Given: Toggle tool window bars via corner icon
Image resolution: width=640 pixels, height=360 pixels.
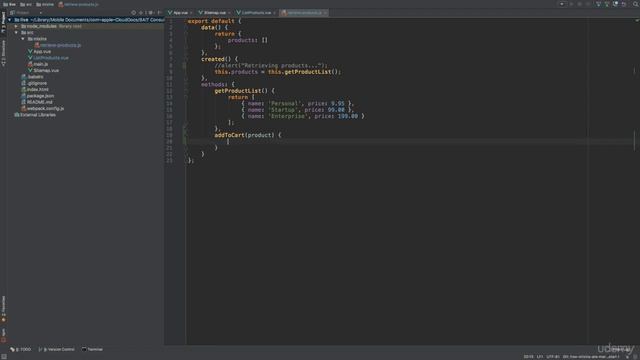Looking at the screenshot, I should point(4,356).
